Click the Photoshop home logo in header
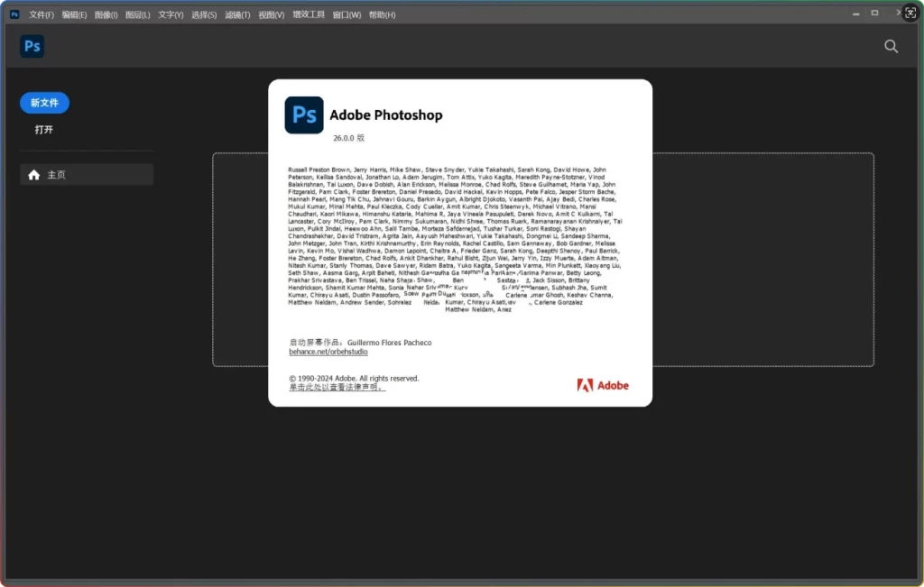The image size is (924, 587). coord(32,47)
